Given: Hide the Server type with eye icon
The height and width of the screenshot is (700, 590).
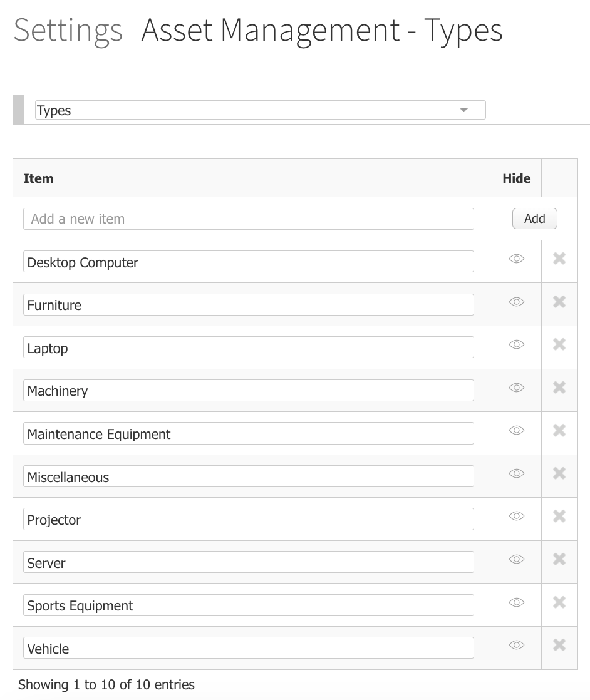Looking at the screenshot, I should click(x=516, y=559).
